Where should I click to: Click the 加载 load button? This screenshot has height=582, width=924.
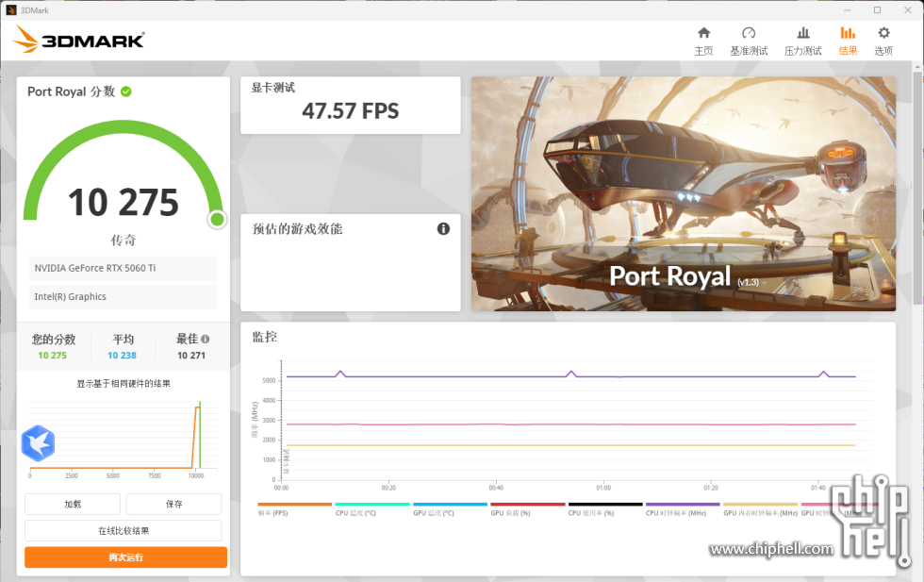coord(73,504)
